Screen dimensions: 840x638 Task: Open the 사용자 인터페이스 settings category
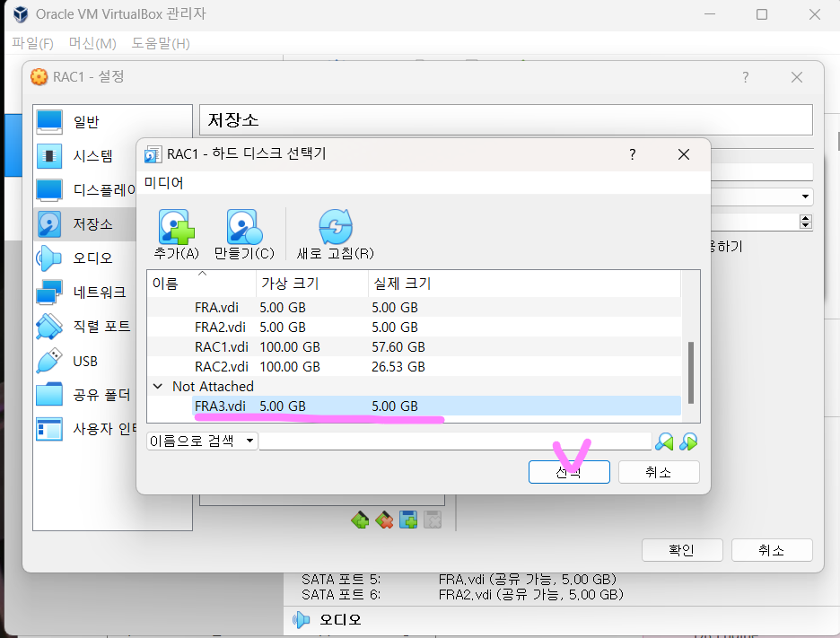pos(86,429)
